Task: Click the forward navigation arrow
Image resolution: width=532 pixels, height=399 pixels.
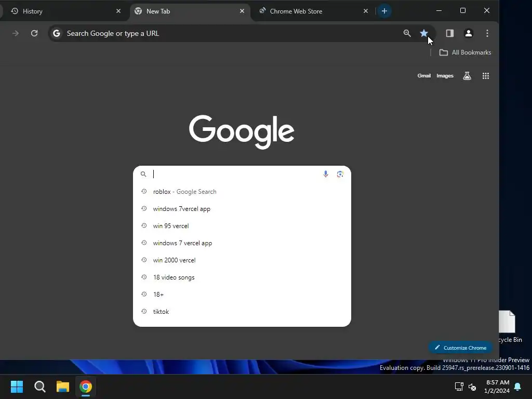Action: point(16,33)
